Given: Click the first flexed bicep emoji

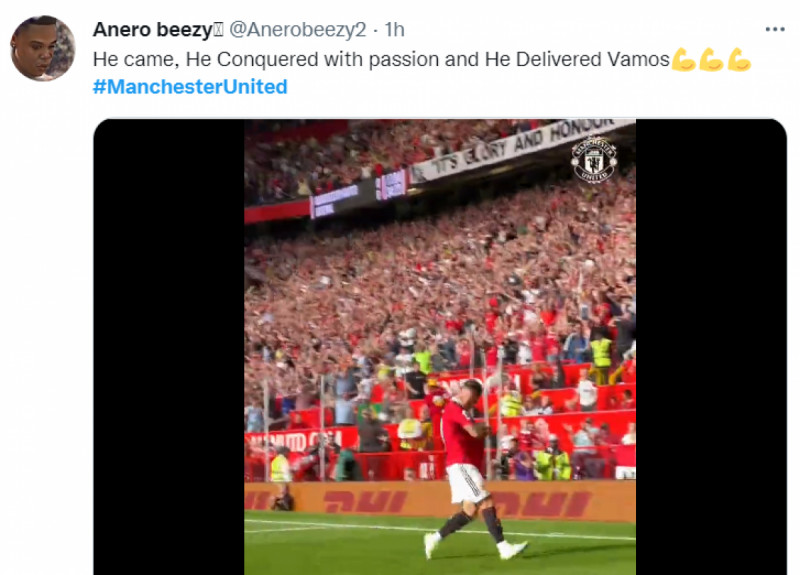Looking at the screenshot, I should click(x=684, y=60).
